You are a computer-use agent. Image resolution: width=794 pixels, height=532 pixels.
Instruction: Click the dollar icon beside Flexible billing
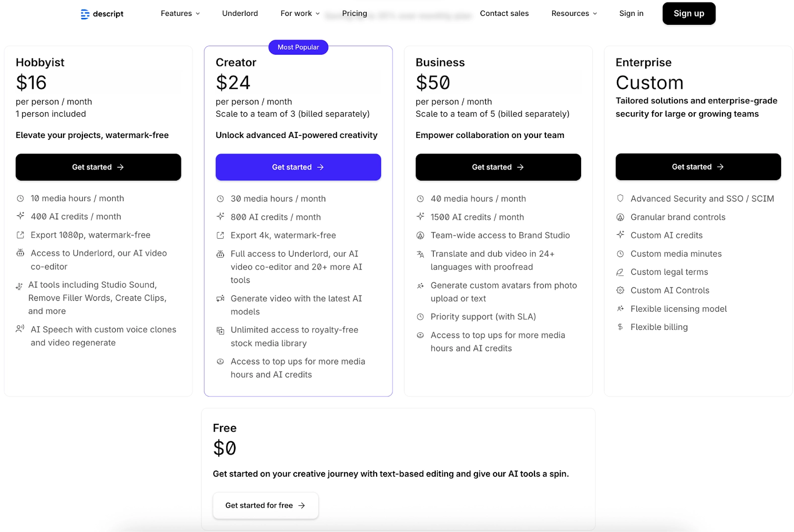click(x=620, y=327)
